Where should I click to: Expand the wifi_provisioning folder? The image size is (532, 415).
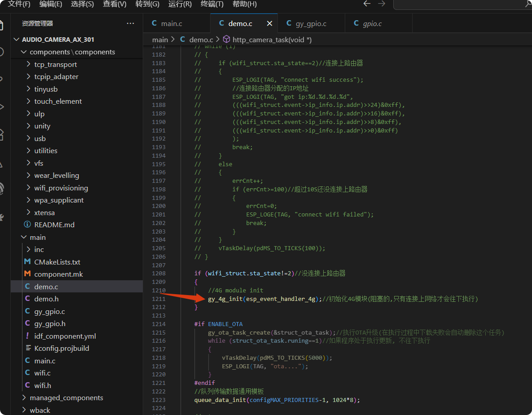61,188
